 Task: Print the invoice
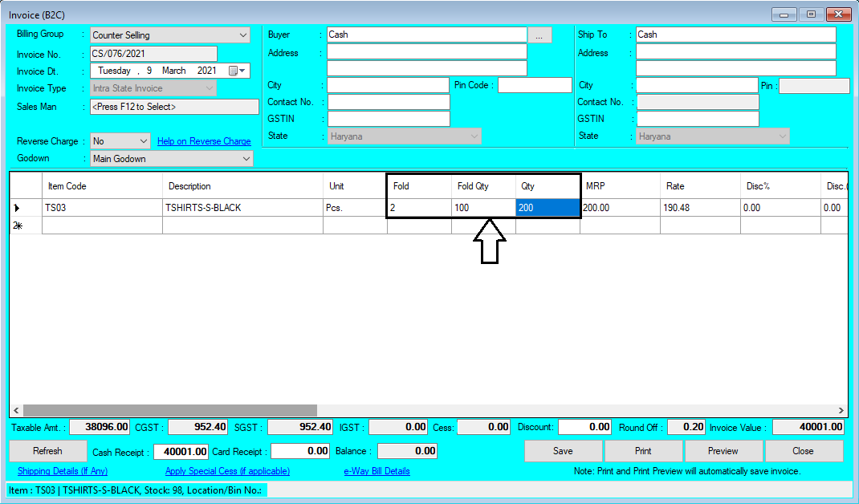coord(643,451)
